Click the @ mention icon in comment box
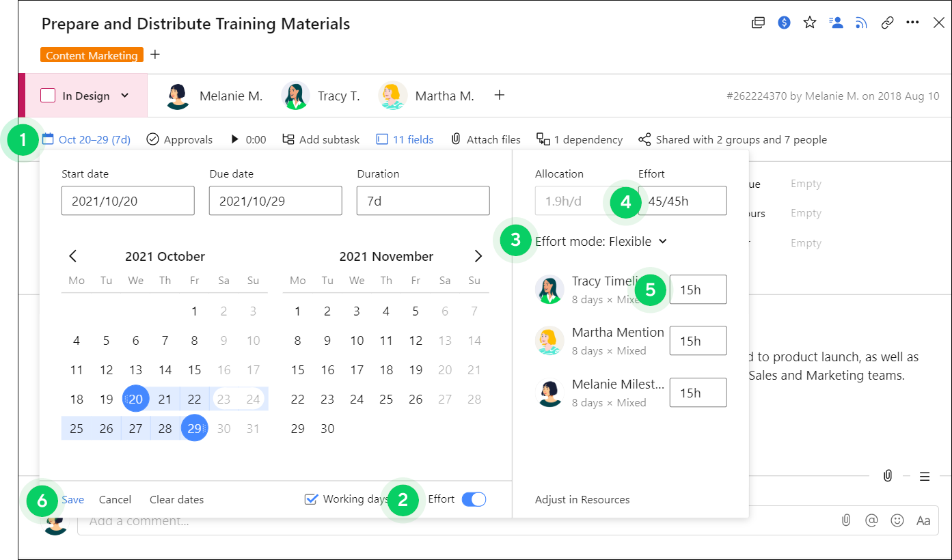952x560 pixels. click(871, 520)
